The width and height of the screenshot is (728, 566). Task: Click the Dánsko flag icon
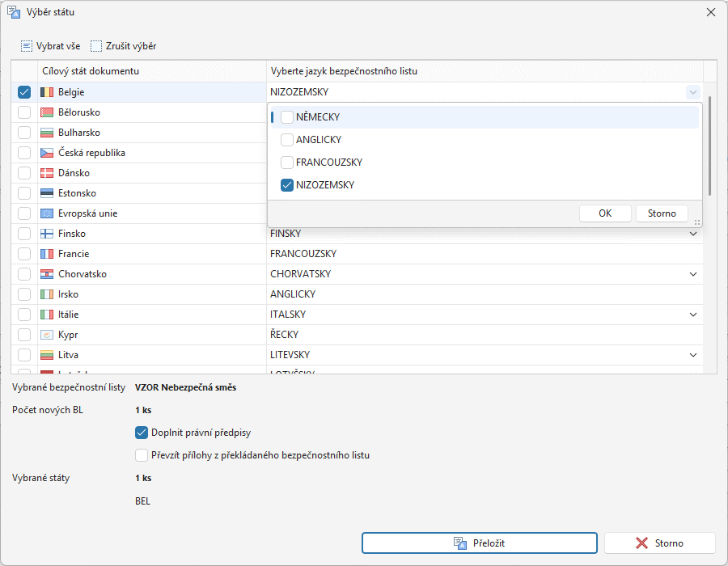47,173
